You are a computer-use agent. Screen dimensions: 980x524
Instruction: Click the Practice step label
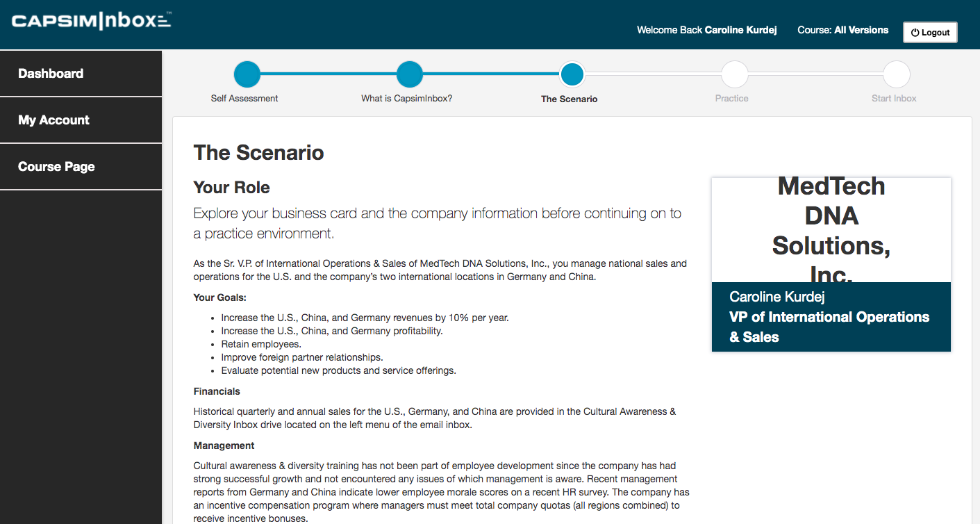pyautogui.click(x=731, y=99)
